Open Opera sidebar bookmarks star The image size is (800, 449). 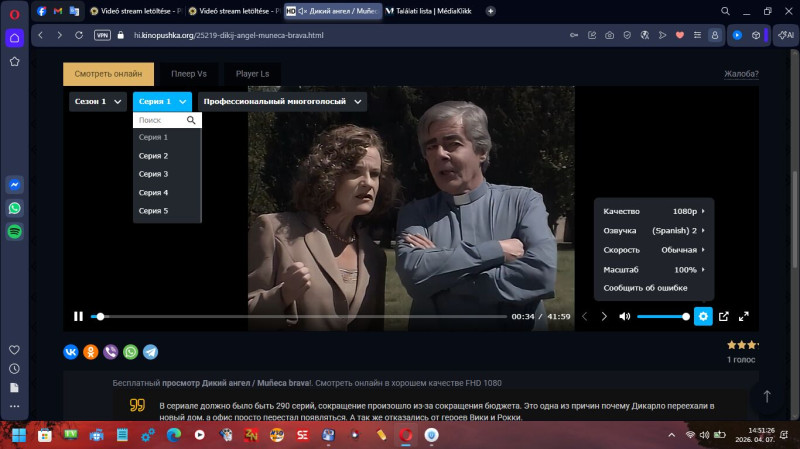(15, 62)
